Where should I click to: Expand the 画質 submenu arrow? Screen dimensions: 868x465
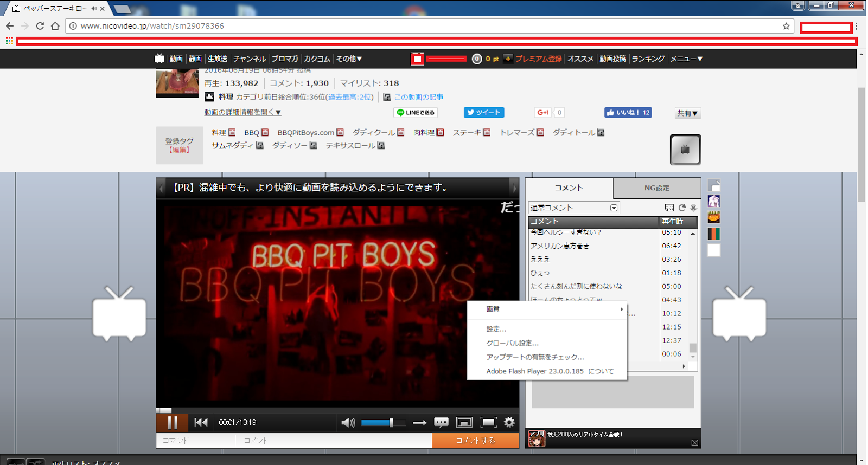(622, 309)
